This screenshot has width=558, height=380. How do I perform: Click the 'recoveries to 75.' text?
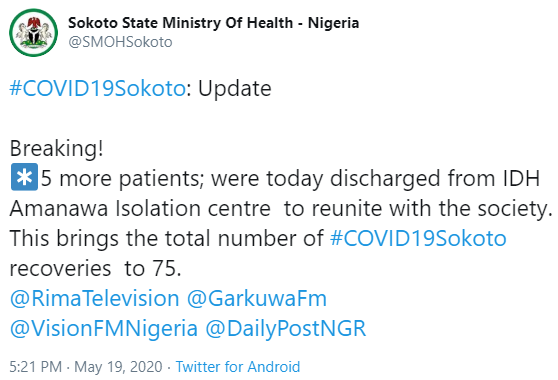click(x=95, y=268)
